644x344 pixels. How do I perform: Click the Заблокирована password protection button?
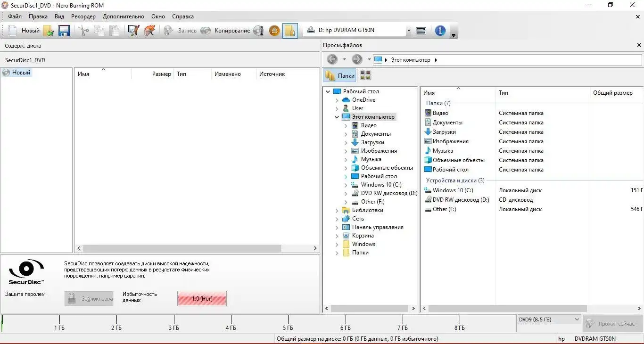point(89,299)
